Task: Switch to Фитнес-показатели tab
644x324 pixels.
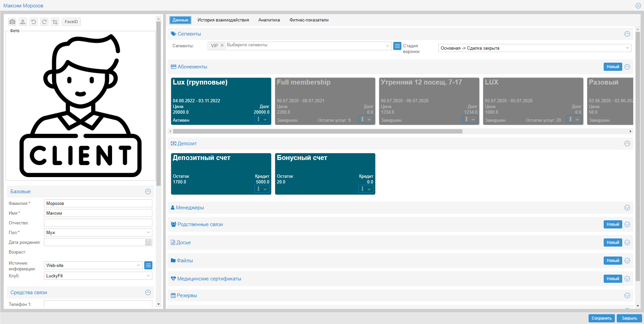Action: click(309, 20)
